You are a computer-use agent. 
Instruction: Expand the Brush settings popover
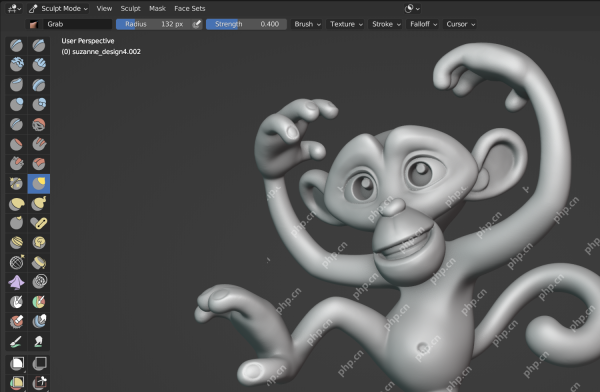click(307, 24)
